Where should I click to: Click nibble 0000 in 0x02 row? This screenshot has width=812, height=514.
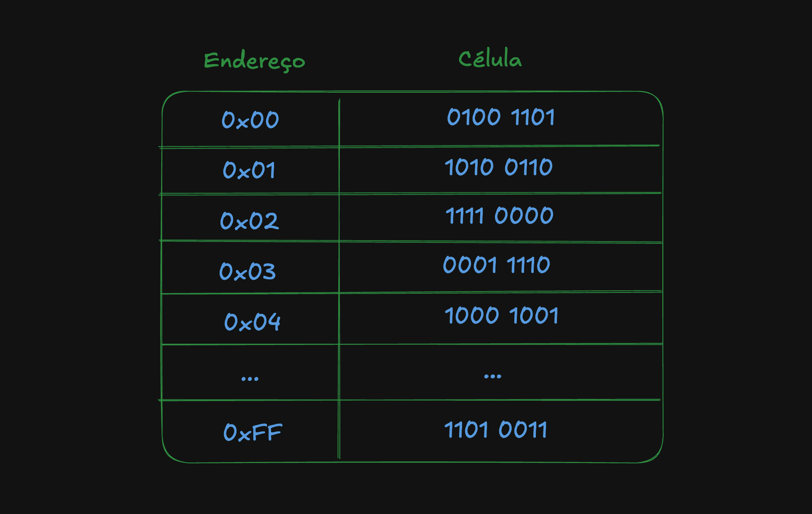coord(524,216)
